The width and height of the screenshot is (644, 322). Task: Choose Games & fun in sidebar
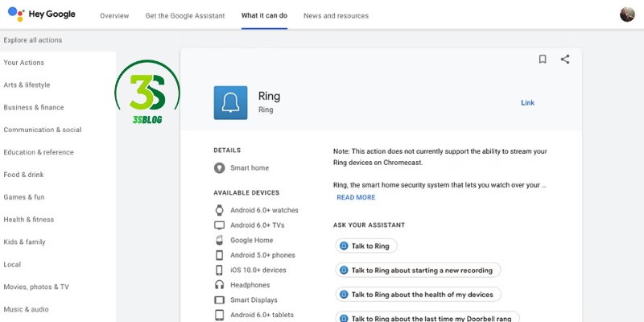[24, 197]
